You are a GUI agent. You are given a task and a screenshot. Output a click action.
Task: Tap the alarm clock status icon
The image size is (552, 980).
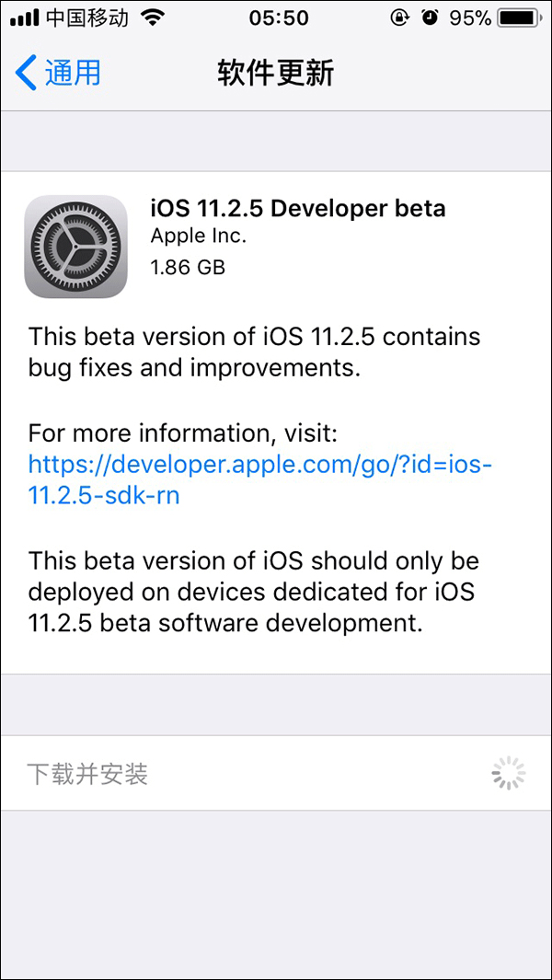(x=430, y=17)
